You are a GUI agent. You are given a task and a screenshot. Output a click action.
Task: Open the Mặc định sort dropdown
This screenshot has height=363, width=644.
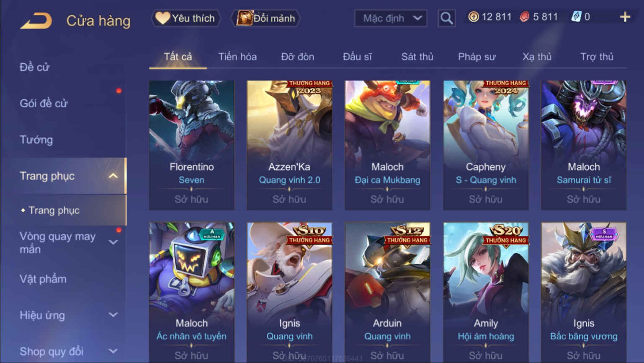pos(391,18)
